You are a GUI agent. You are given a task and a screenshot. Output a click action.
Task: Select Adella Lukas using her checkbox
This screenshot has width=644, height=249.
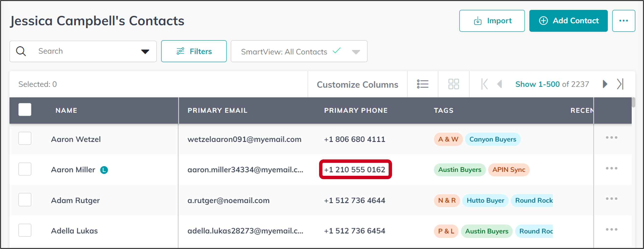[24, 230]
